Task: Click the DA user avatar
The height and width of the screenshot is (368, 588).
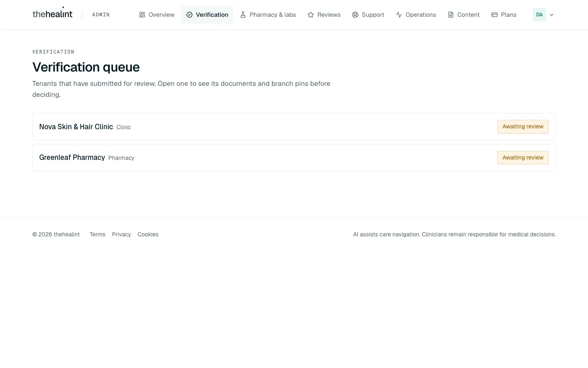Action: 539,15
